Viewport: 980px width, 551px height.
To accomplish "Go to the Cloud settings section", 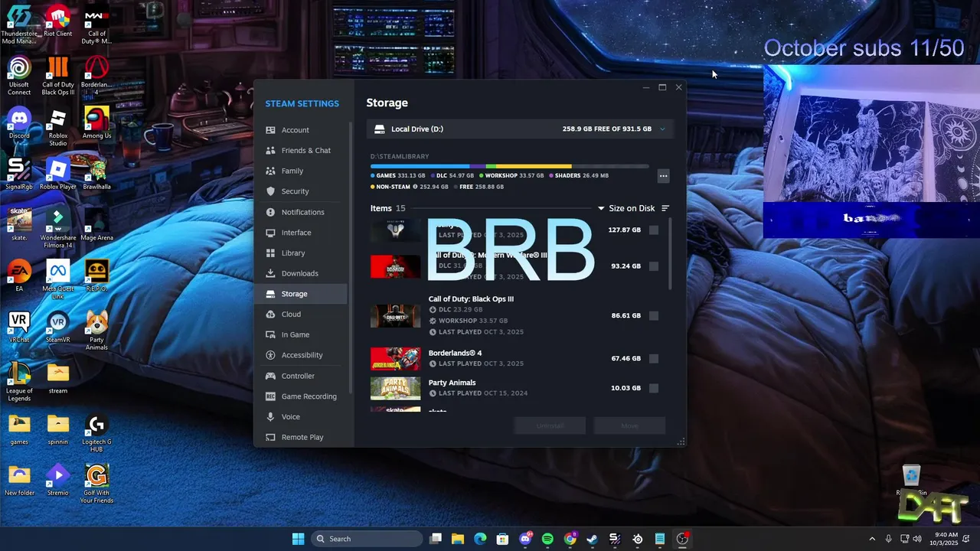I will click(302, 314).
